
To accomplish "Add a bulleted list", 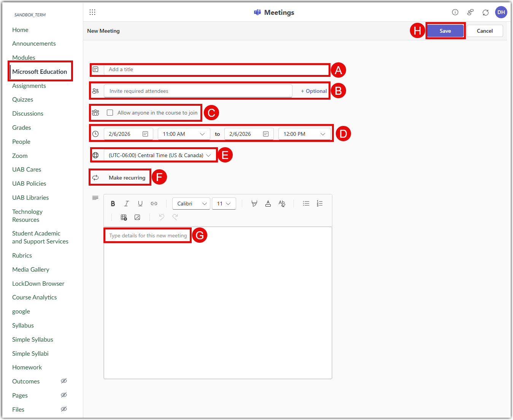I will point(306,204).
